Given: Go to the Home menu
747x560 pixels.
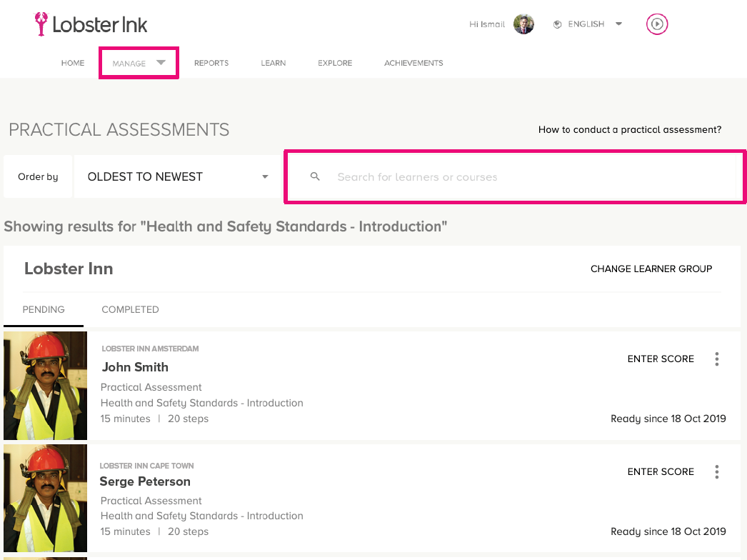Looking at the screenshot, I should click(73, 63).
